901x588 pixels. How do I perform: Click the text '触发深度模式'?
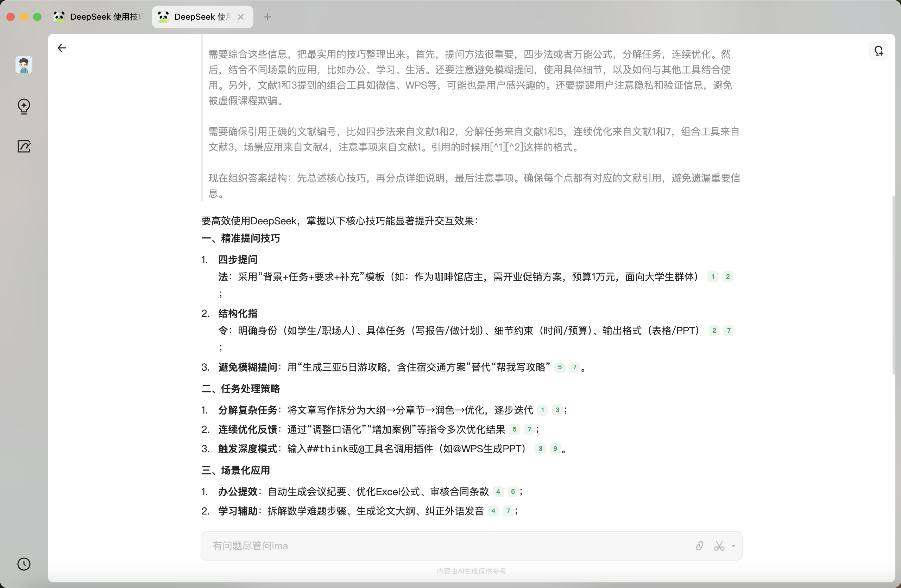coord(247,449)
